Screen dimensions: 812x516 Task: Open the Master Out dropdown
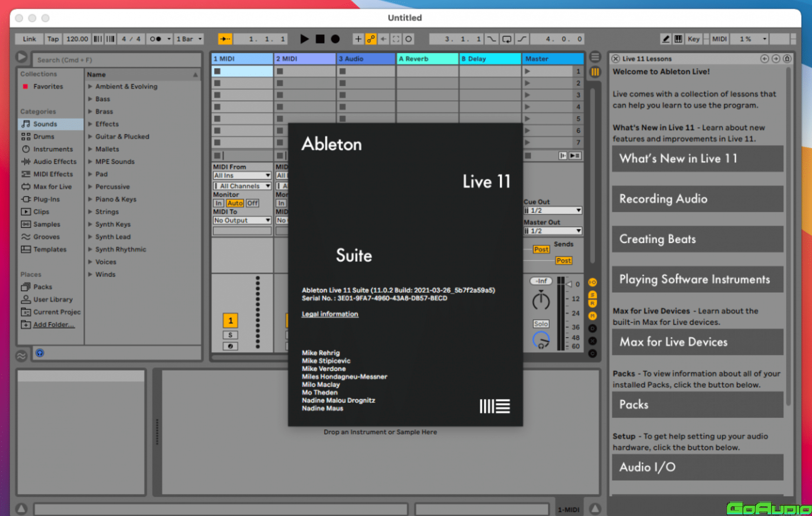tap(553, 231)
